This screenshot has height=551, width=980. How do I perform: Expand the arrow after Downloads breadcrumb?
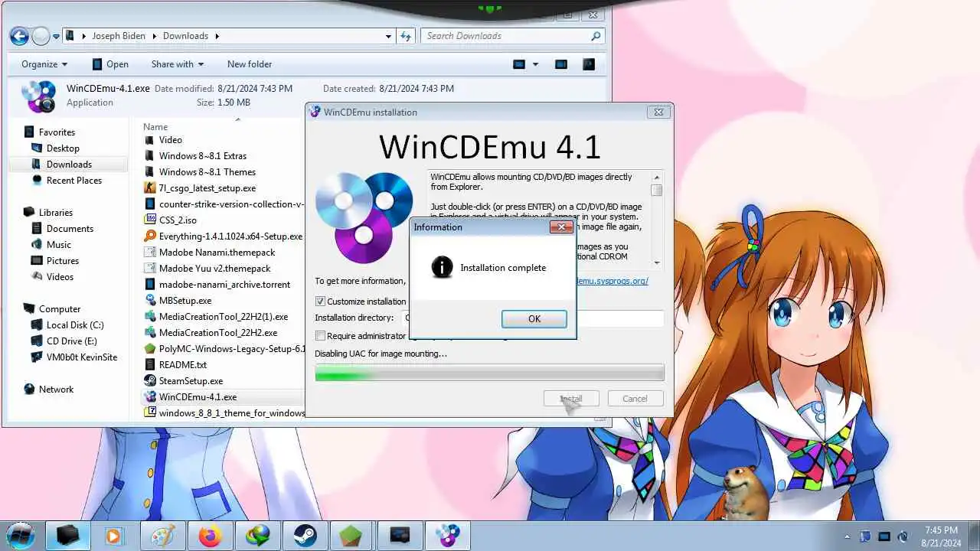click(x=217, y=36)
